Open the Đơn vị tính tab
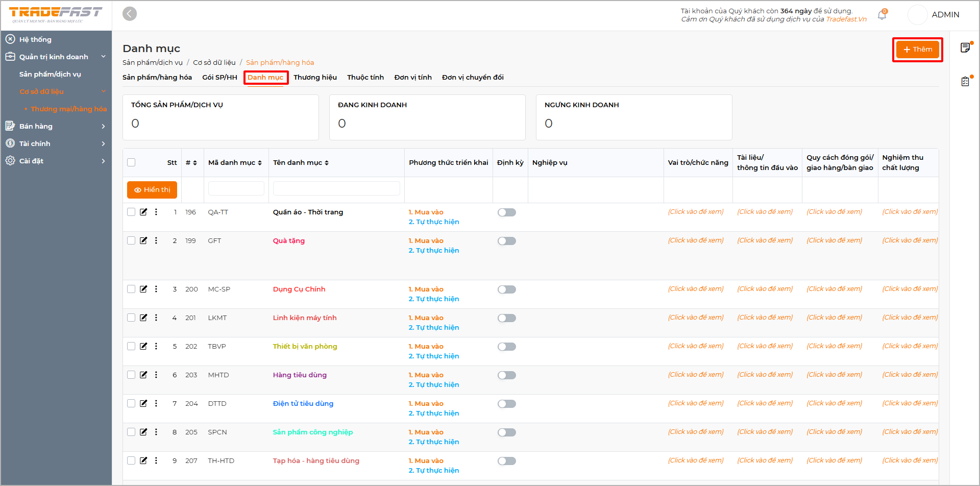The image size is (980, 486). tap(412, 77)
